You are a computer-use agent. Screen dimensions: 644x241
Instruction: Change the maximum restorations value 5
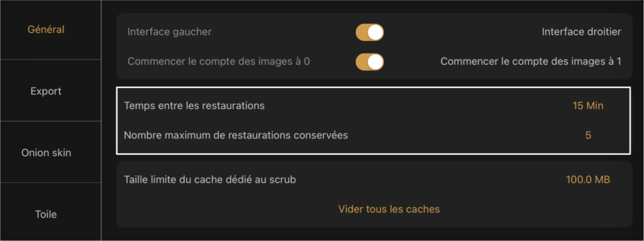click(x=588, y=135)
